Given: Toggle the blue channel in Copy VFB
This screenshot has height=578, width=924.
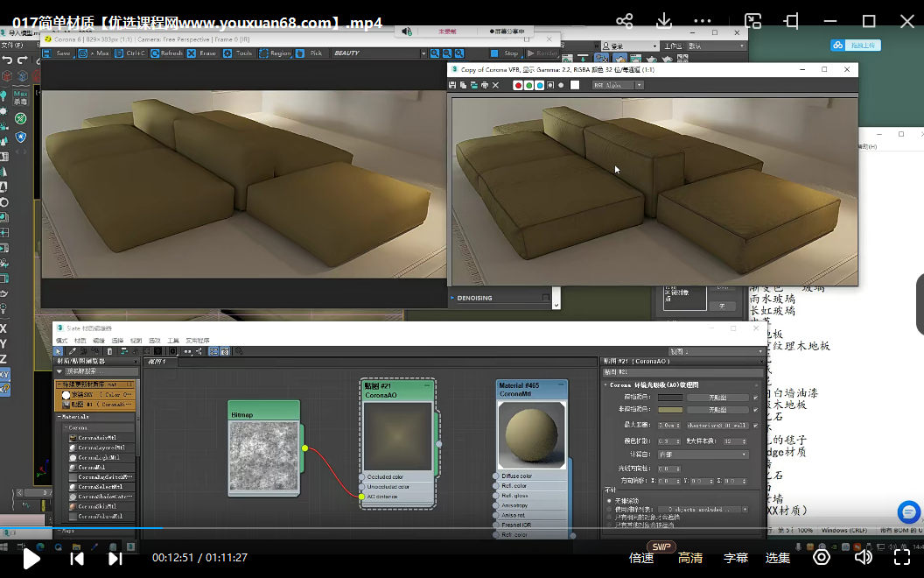Looking at the screenshot, I should [x=539, y=85].
